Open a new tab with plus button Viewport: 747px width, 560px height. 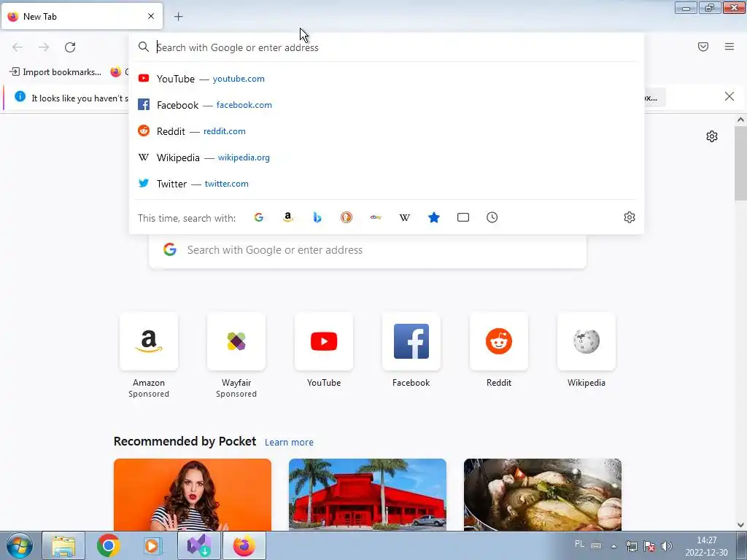point(178,17)
